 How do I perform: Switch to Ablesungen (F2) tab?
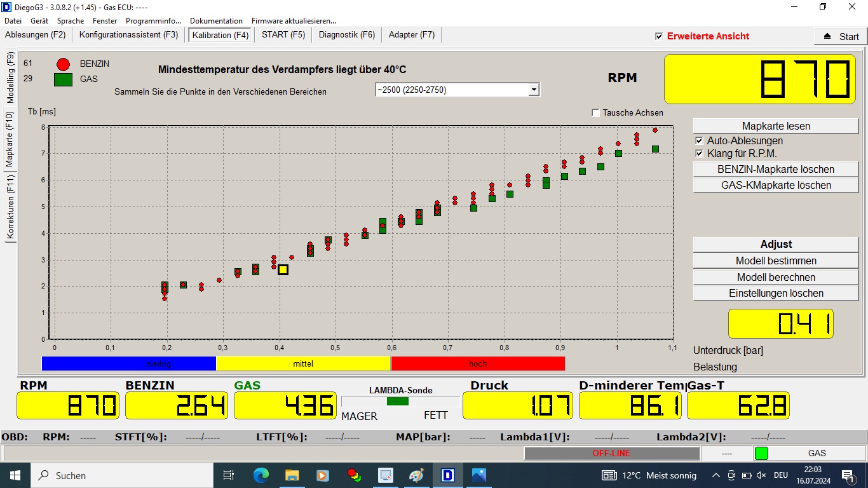click(x=36, y=35)
